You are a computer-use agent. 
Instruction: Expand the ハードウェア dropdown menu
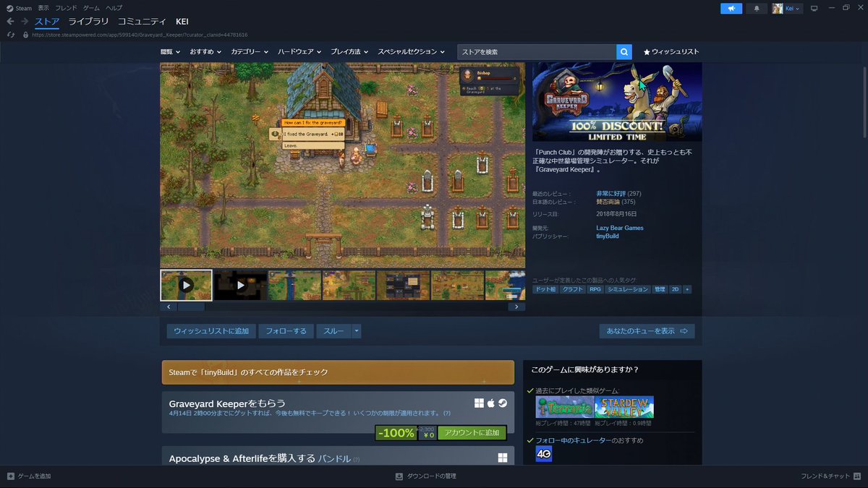coord(299,52)
